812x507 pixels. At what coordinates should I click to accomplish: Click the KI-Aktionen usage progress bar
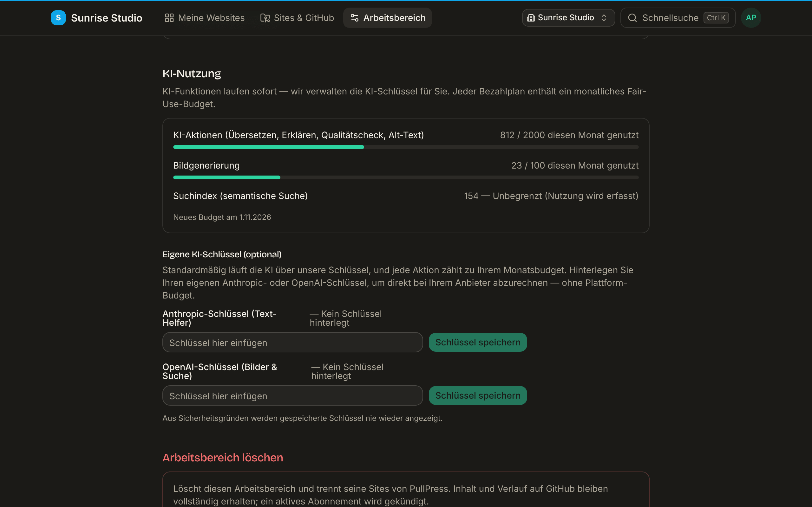(406, 147)
